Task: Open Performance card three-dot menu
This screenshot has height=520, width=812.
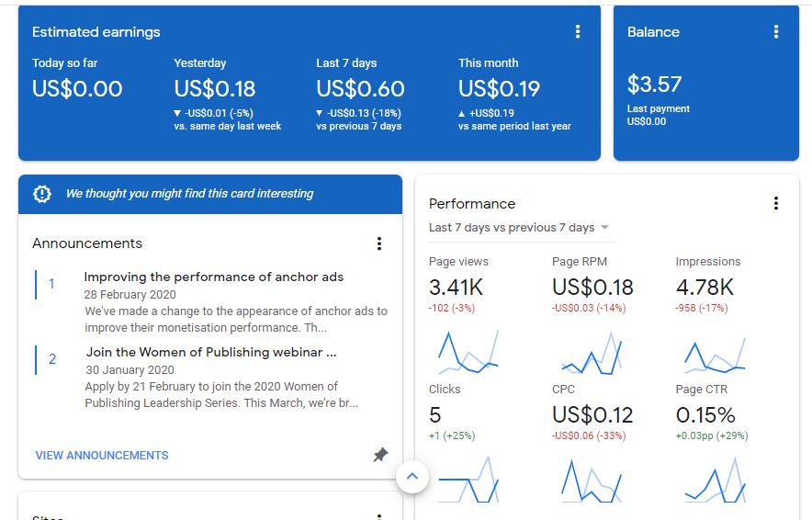Action: (x=776, y=204)
